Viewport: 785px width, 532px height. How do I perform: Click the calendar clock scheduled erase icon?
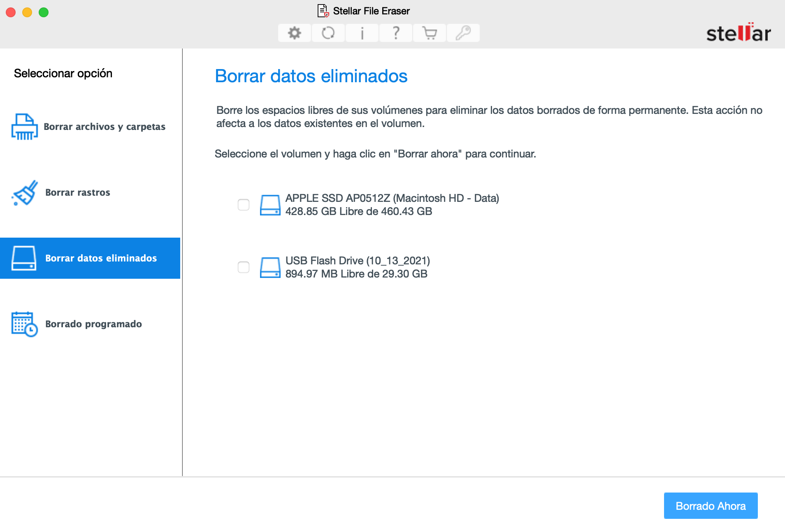click(25, 324)
